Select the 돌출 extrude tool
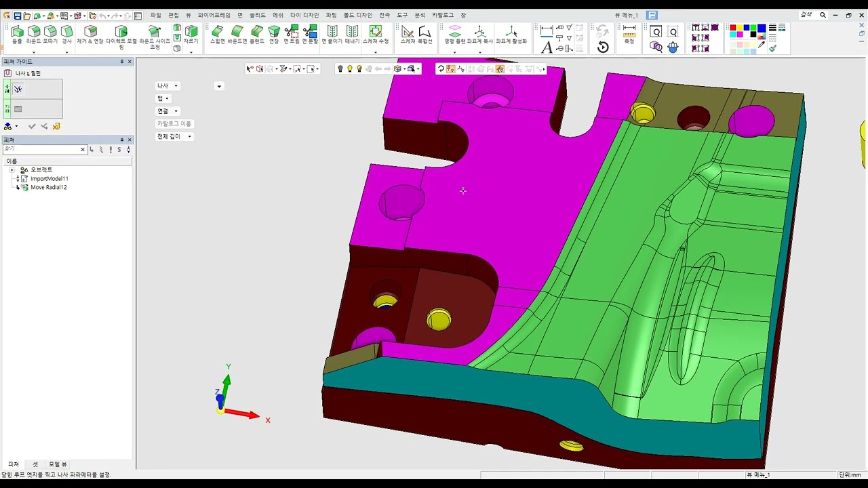The width and height of the screenshot is (868, 488). 17,35
